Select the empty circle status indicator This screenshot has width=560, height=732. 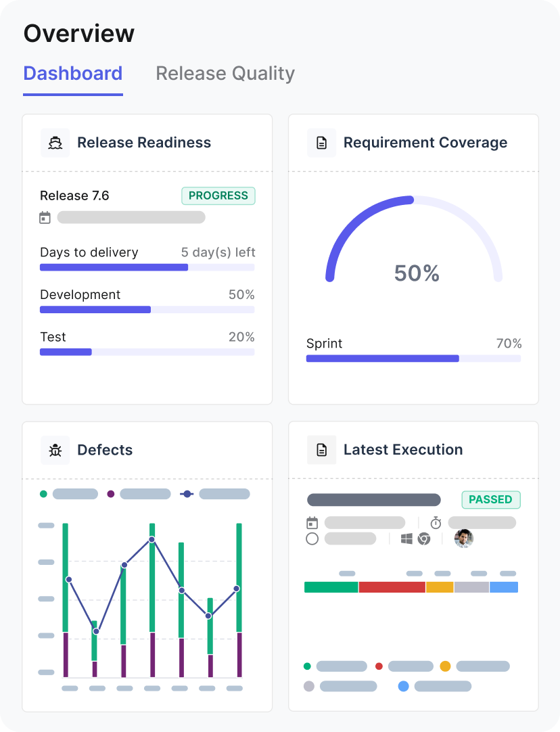(x=312, y=539)
